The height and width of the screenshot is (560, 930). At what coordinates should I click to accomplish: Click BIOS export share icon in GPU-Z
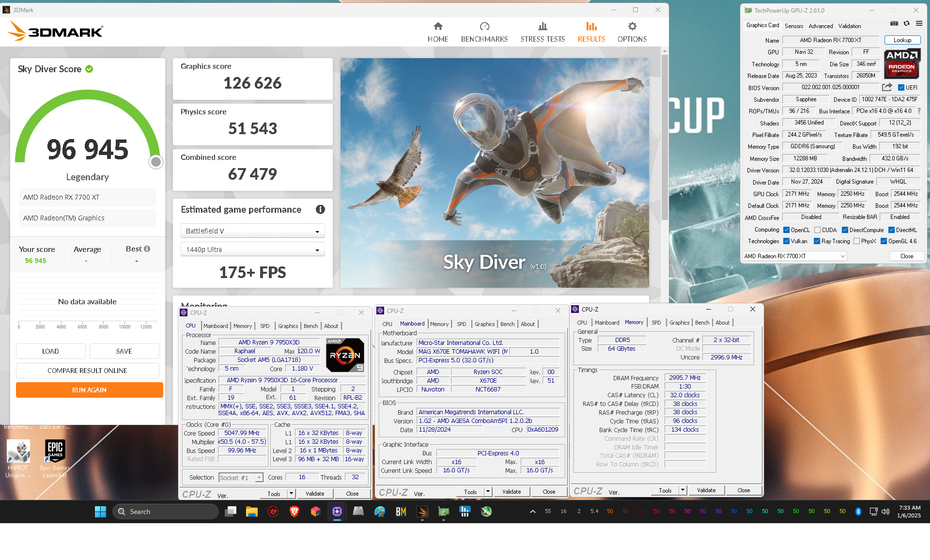tap(887, 87)
